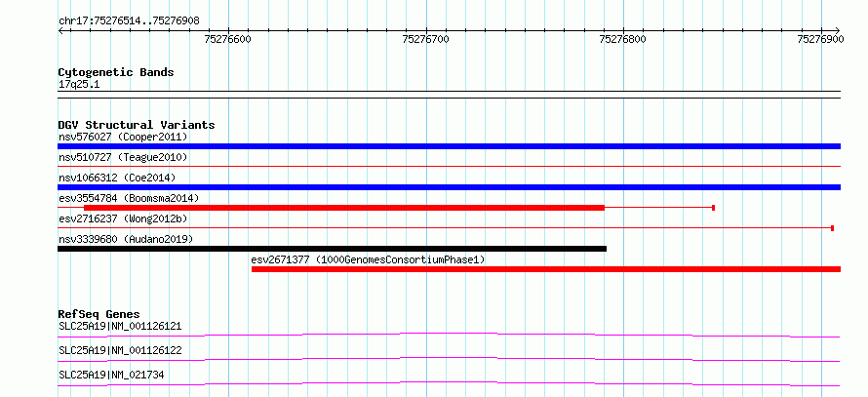The image size is (868, 397).
Task: Click the ruler's left arrowhead
Action: coord(60,30)
